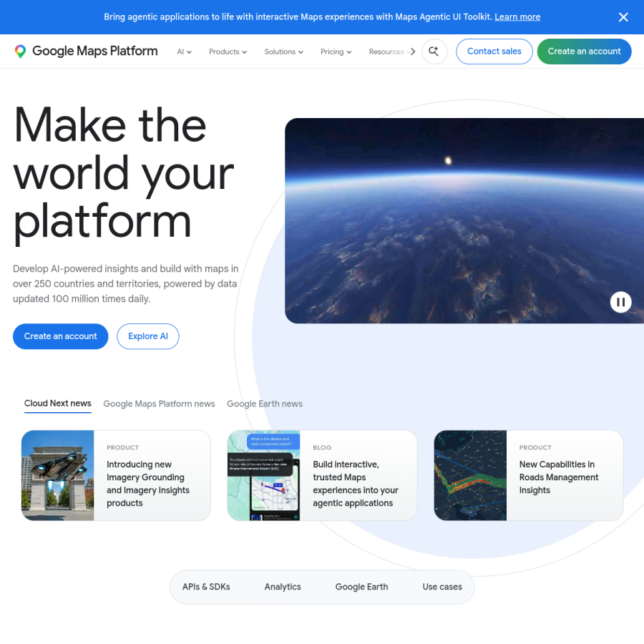Image resolution: width=644 pixels, height=644 pixels.
Task: Open the Pricing dropdown menu
Action: [336, 52]
